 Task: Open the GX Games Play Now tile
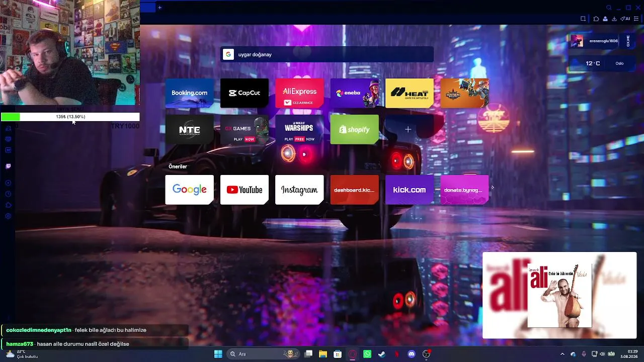(245, 130)
